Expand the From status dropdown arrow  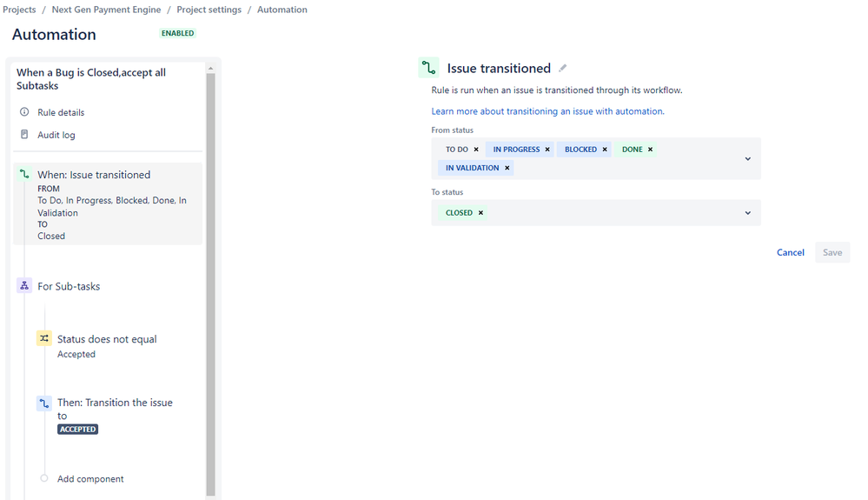748,159
